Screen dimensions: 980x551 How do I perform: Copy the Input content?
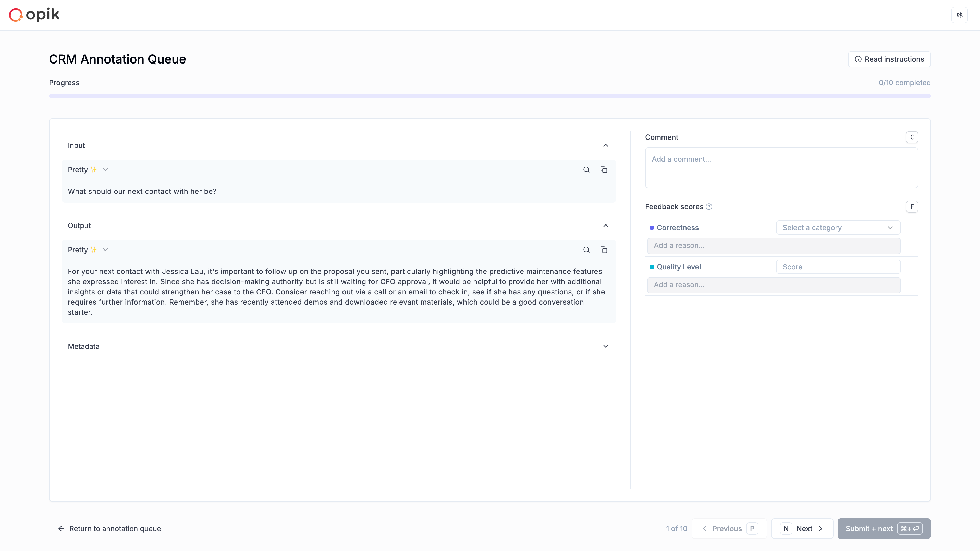[x=604, y=170]
